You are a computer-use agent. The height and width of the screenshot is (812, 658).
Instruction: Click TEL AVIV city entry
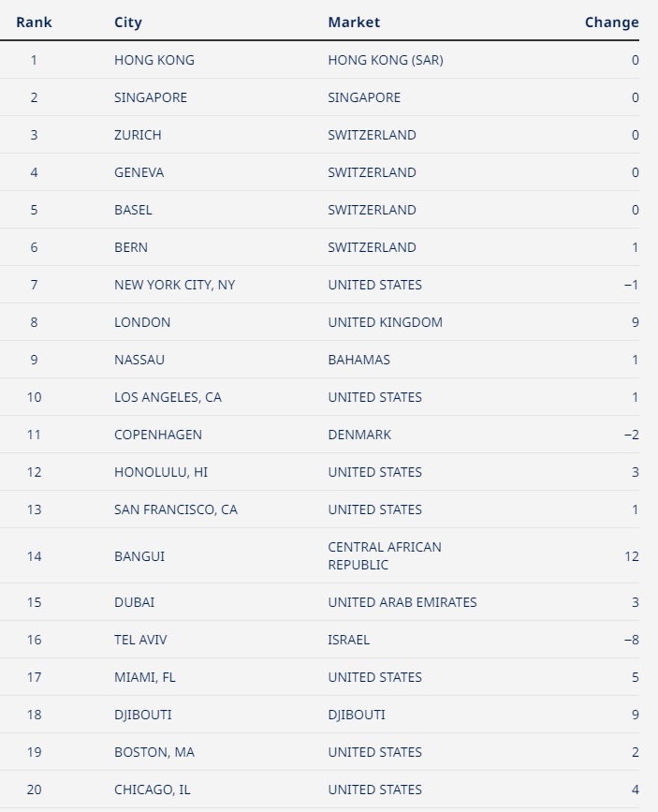tap(140, 640)
